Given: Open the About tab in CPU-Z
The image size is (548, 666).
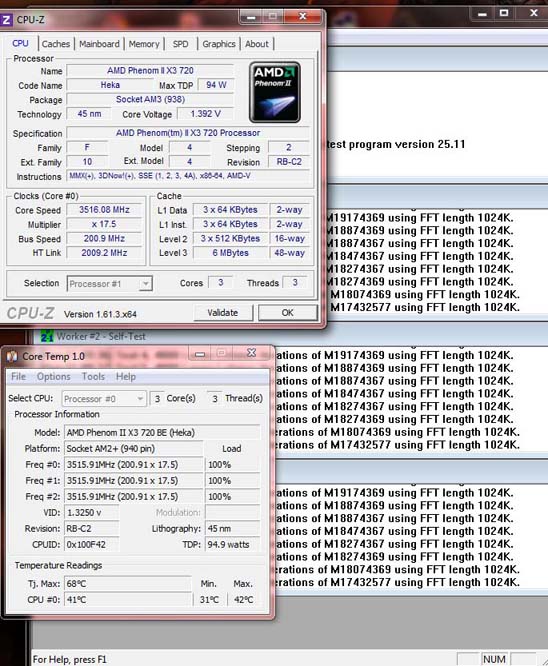Looking at the screenshot, I should (257, 44).
